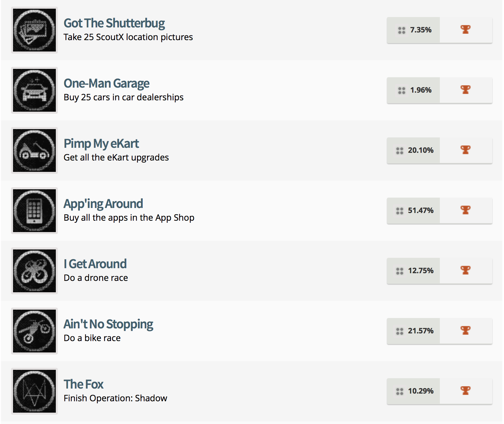Viewport: 504px width, 424px height.
Task: Select the Ain't No Stopping bike icon
Action: click(34, 331)
